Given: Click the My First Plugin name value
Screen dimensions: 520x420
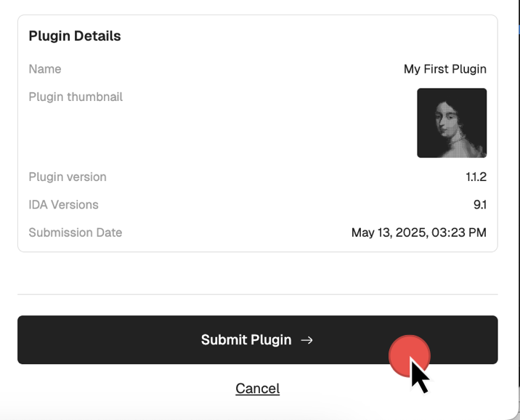Looking at the screenshot, I should [x=445, y=69].
